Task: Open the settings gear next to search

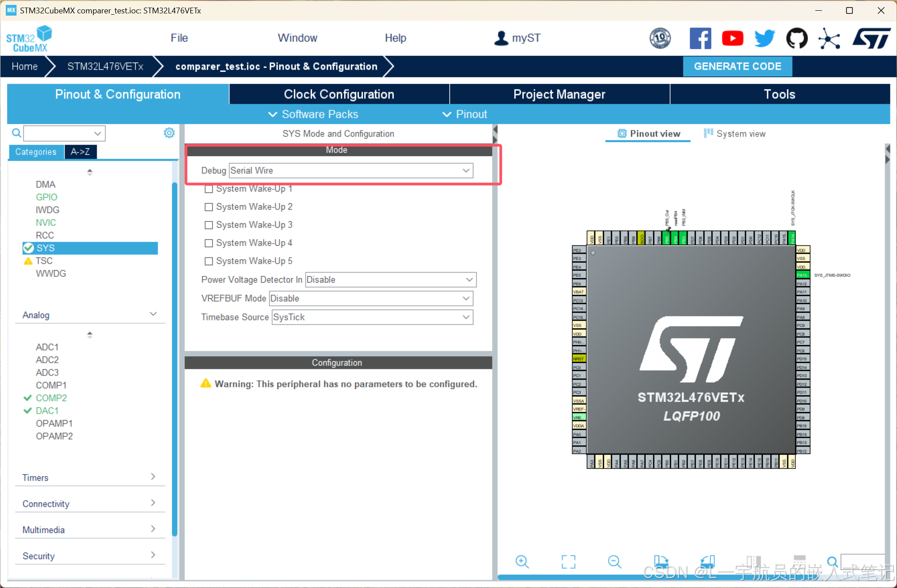Action: (x=169, y=133)
